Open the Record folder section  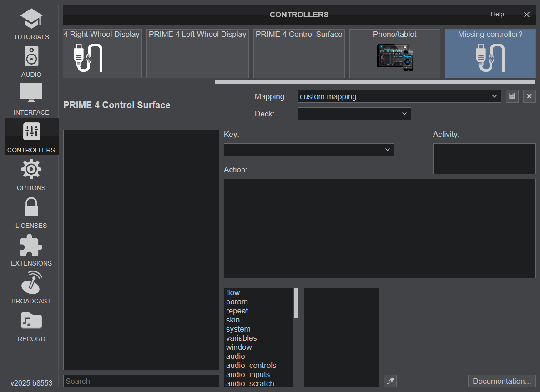[31, 326]
